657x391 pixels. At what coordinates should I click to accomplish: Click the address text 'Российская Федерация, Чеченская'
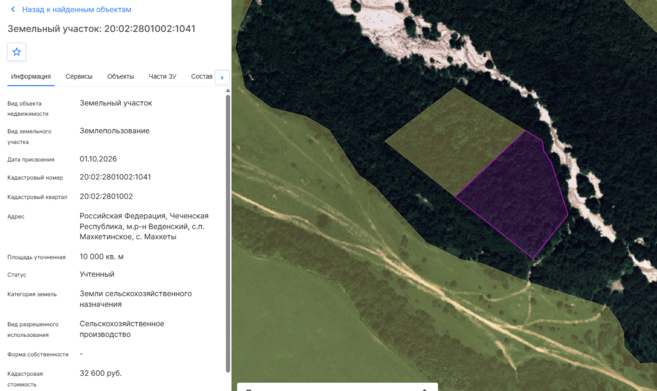(x=144, y=216)
